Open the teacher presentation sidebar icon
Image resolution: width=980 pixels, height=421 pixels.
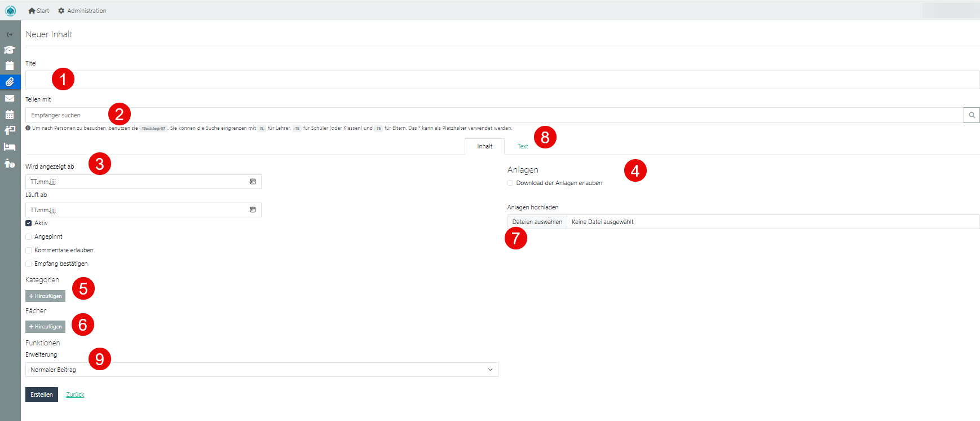click(10, 130)
